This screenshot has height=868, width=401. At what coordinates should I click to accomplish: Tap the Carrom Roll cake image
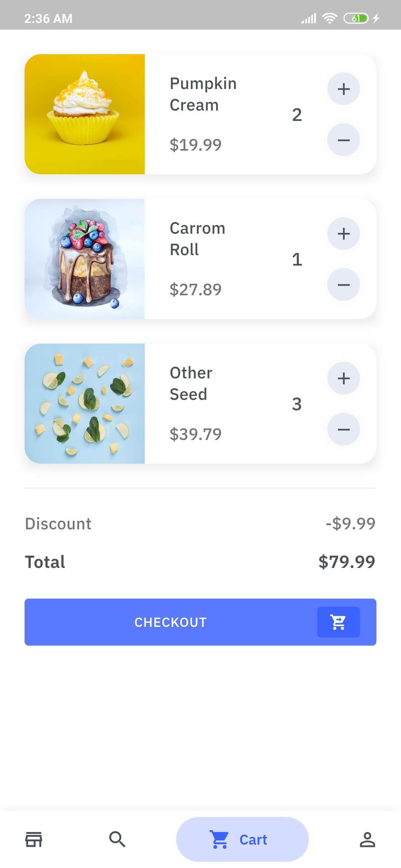click(85, 259)
